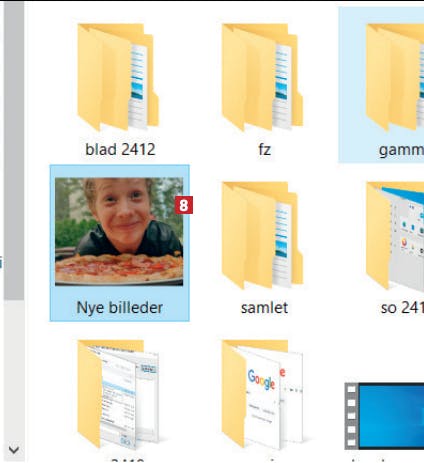Click the gray vertical scrollbar thumb
This screenshot has width=424, height=463.
[x=14, y=150]
